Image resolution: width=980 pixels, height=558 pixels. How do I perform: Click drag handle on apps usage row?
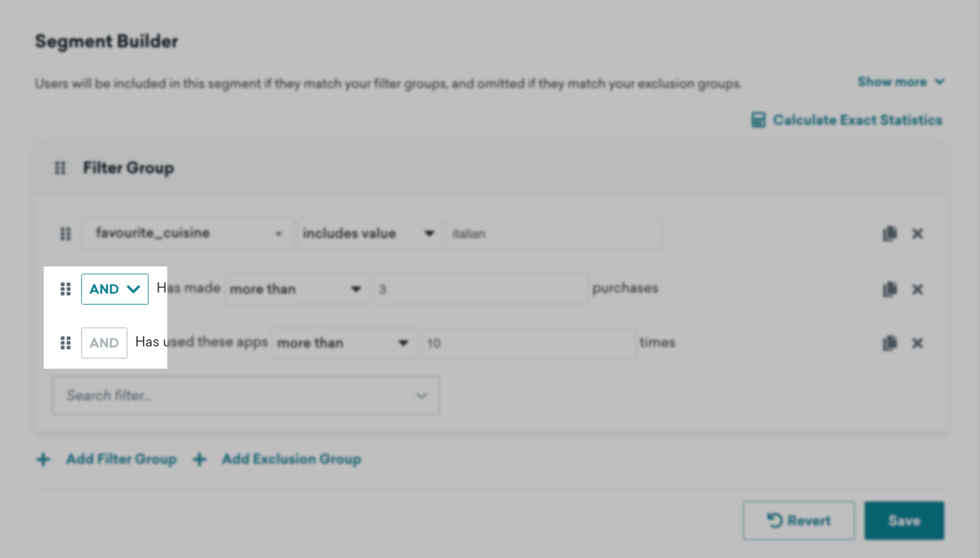pos(66,343)
